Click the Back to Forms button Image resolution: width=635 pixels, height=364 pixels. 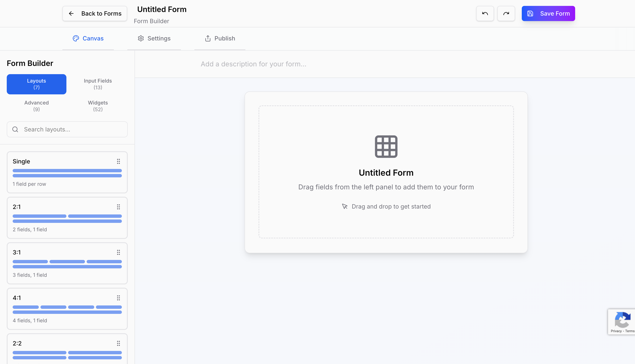[x=95, y=13]
